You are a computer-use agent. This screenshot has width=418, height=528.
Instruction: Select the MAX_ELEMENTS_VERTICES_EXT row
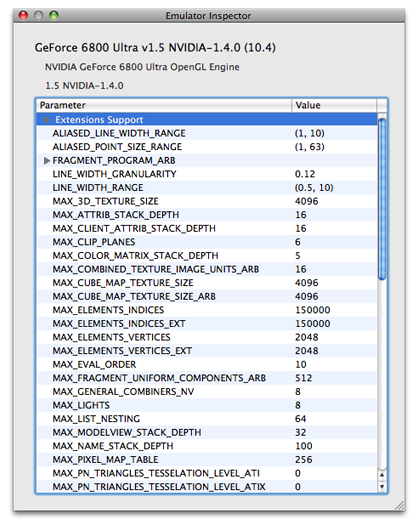pos(207,351)
